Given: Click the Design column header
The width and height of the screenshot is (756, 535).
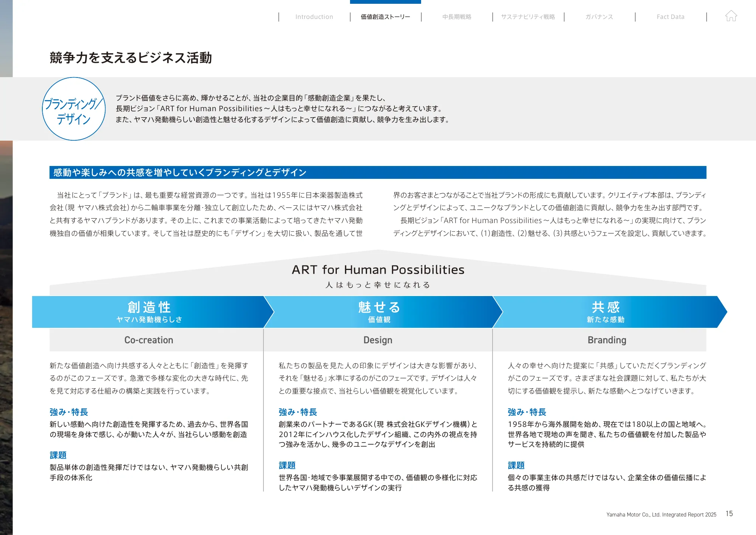Looking at the screenshot, I should (x=378, y=340).
